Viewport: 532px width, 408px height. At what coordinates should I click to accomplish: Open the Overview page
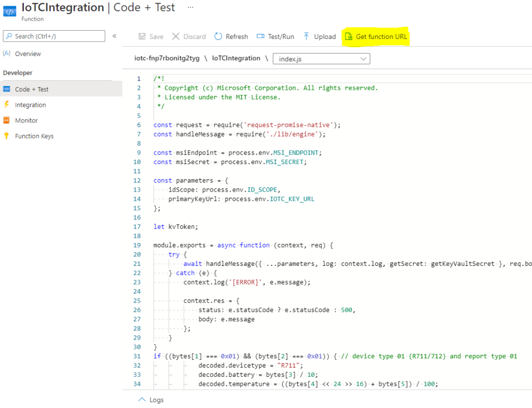[28, 54]
